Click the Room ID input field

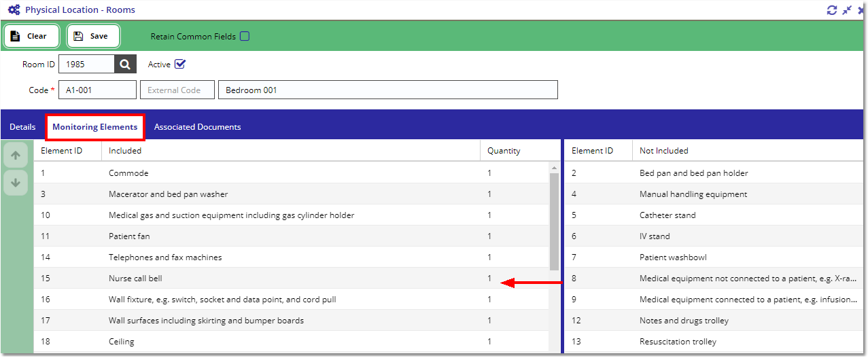click(x=86, y=65)
